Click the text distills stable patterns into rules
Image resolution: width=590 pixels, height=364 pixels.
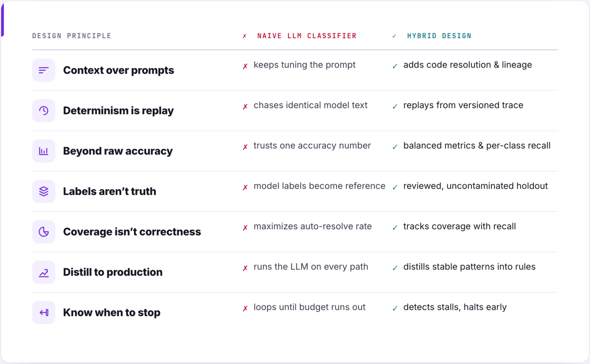click(x=469, y=267)
